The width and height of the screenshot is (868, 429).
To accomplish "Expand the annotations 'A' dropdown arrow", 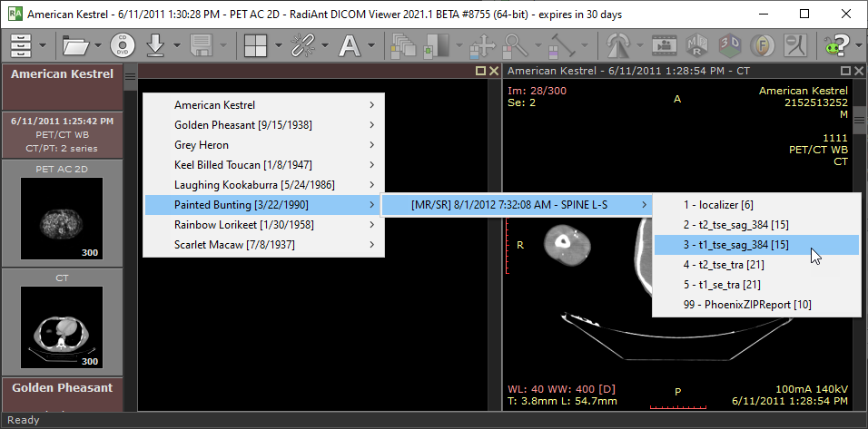I will 370,45.
